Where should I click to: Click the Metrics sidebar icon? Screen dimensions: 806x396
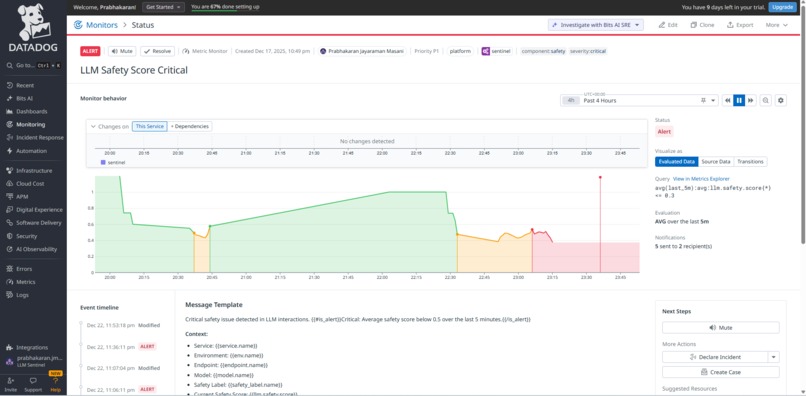(10, 282)
